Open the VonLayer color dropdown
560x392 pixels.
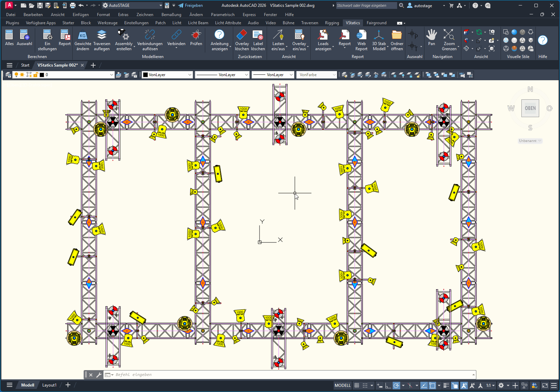click(167, 75)
